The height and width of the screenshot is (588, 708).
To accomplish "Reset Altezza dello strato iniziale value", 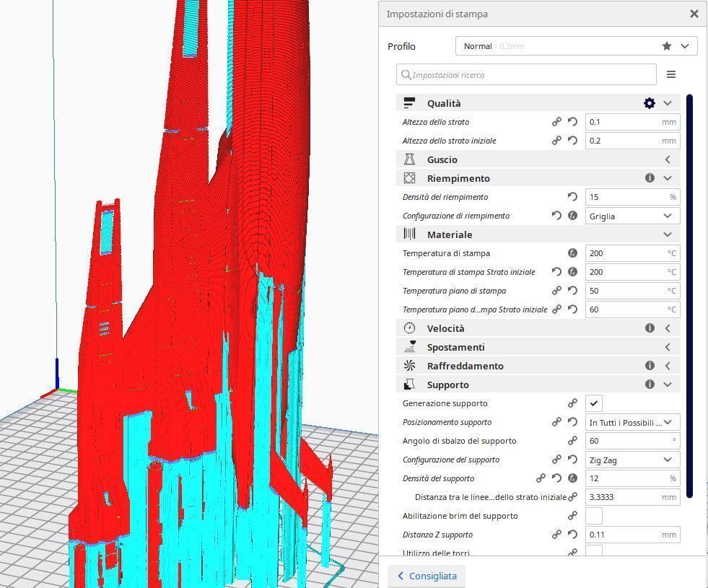I will 572,141.
